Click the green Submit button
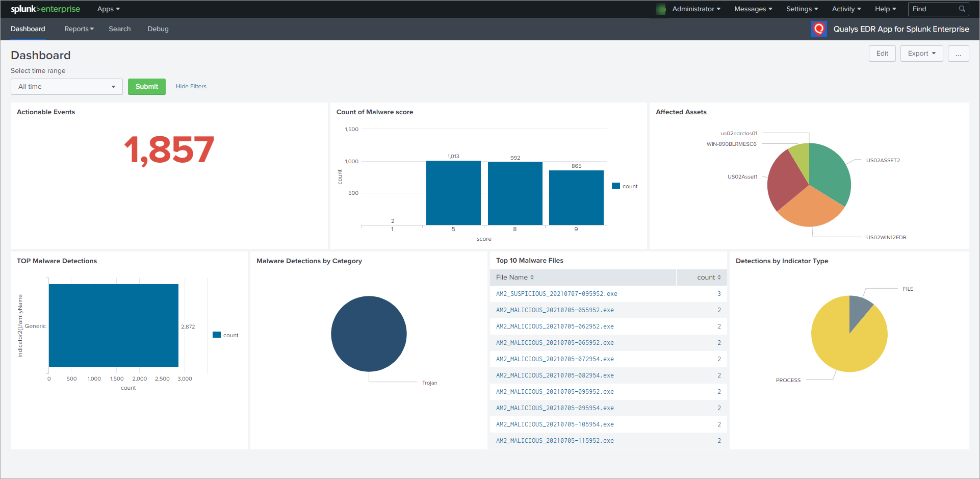Image resolution: width=980 pixels, height=479 pixels. [146, 86]
